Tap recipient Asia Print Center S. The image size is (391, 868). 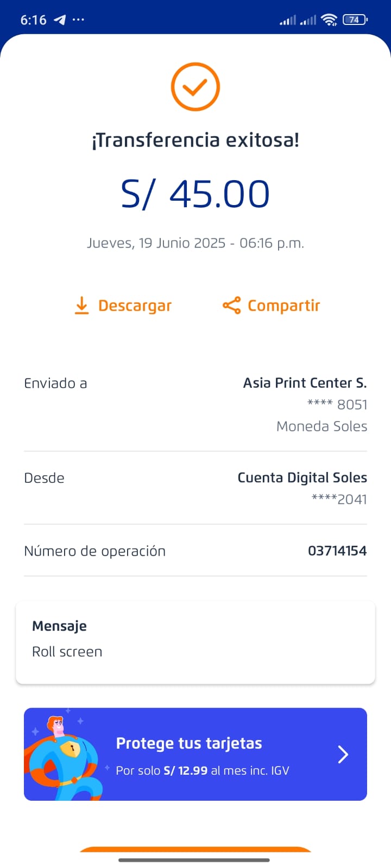305,383
